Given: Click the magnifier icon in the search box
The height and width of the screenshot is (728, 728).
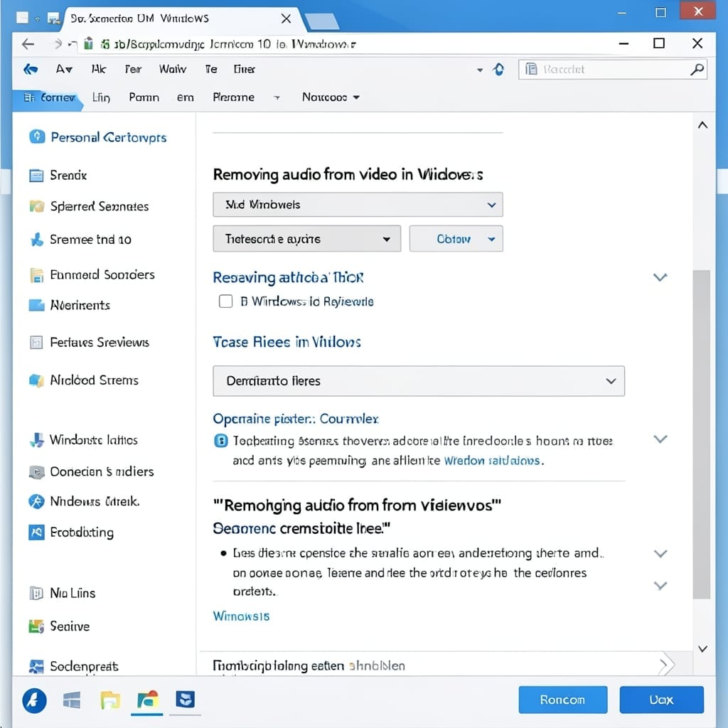Looking at the screenshot, I should tap(697, 70).
